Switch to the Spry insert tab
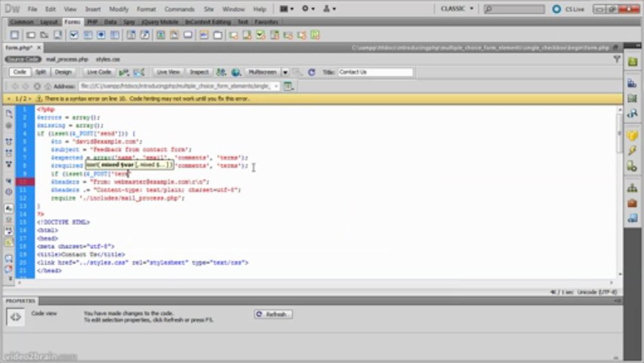Viewport: 644px width, 363px height. click(x=129, y=22)
